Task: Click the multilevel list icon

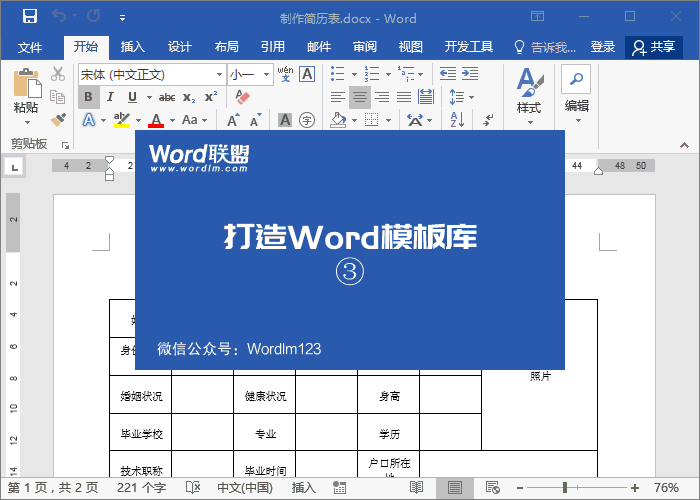Action: [406, 74]
